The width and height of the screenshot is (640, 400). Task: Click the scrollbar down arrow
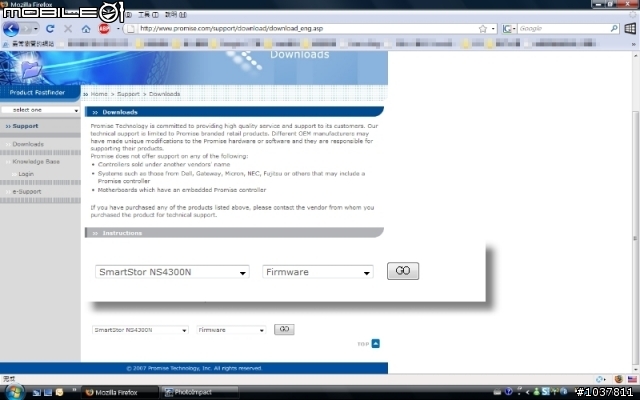(635, 369)
